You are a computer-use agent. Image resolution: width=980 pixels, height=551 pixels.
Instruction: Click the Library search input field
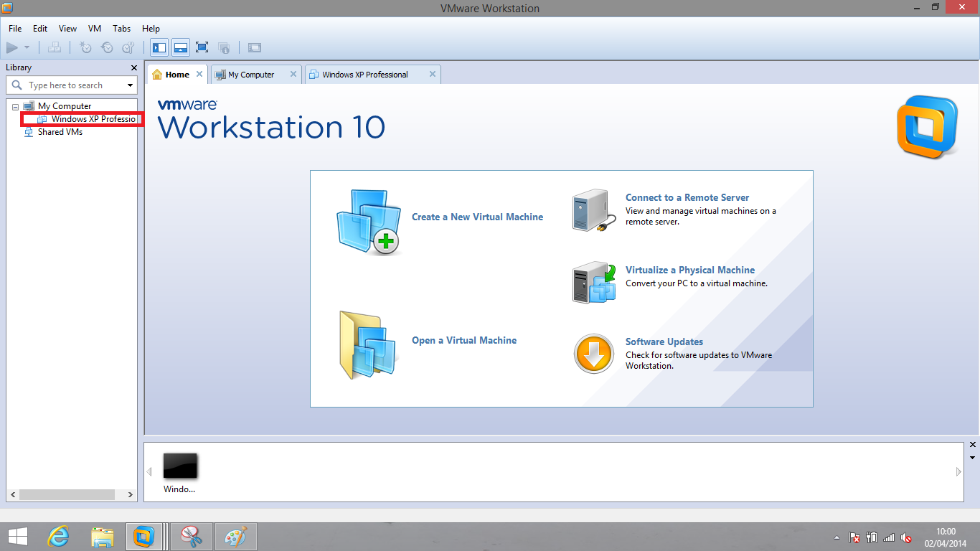click(x=65, y=85)
